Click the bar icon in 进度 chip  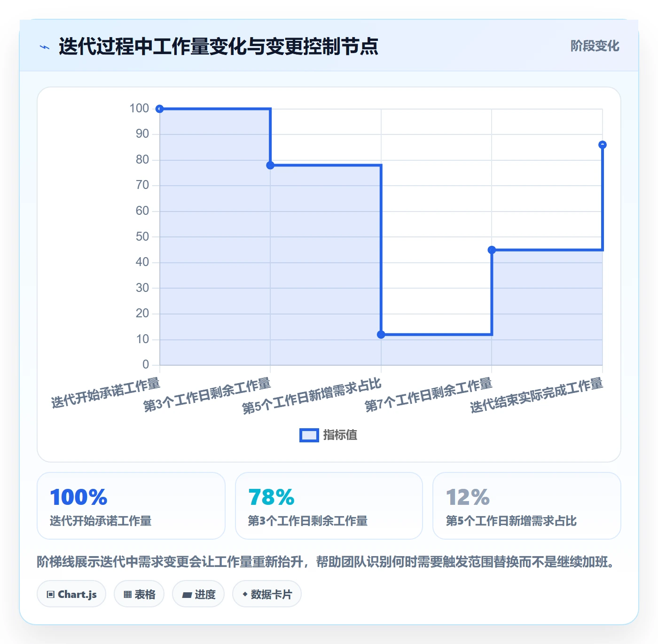(x=187, y=595)
